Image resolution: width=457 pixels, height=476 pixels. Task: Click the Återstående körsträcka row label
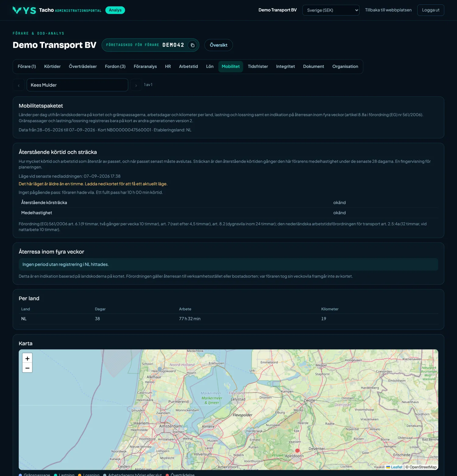coord(44,203)
